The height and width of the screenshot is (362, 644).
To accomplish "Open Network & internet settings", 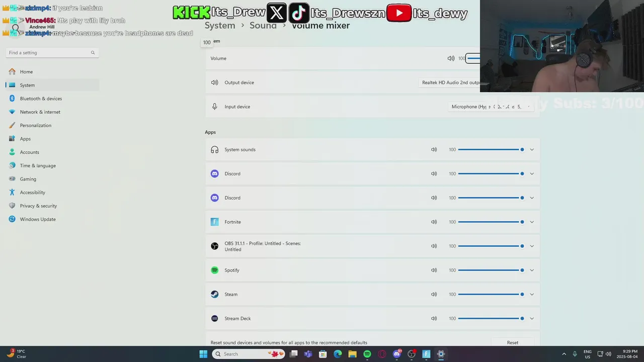I will [52, 112].
